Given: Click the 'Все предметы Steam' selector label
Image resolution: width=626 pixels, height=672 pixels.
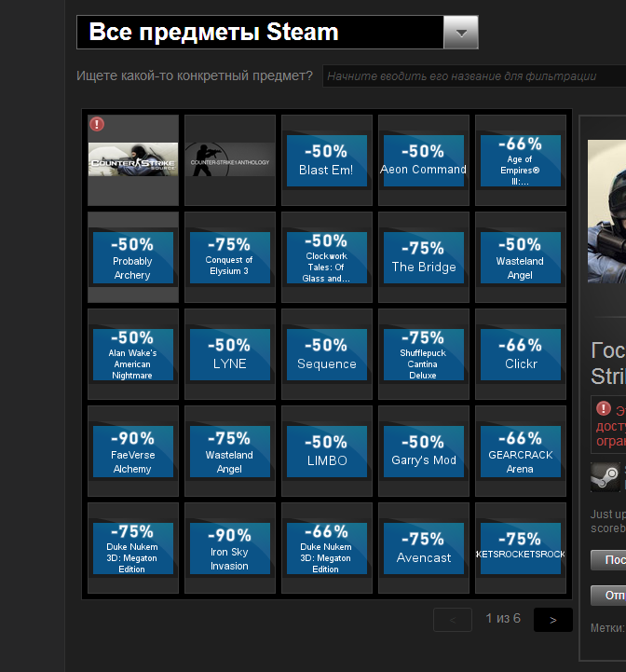Looking at the screenshot, I should 214,32.
